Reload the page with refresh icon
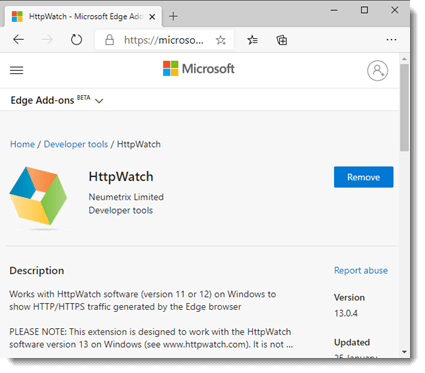This screenshot has height=373, width=425. point(76,40)
